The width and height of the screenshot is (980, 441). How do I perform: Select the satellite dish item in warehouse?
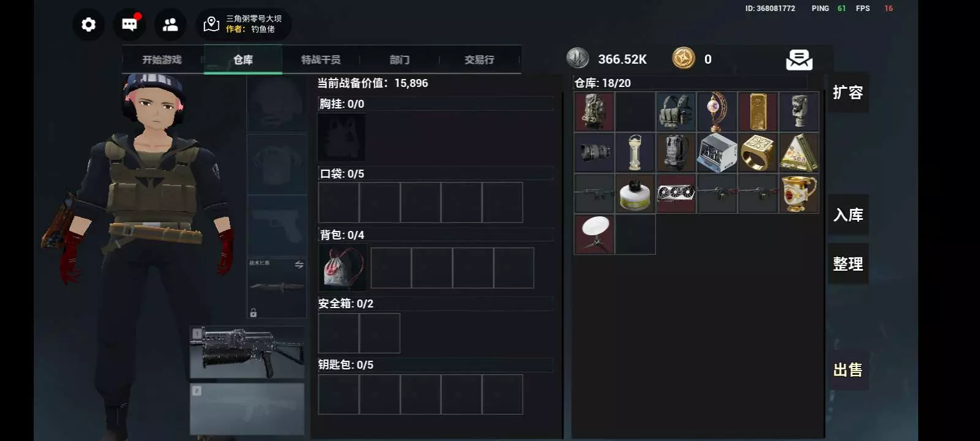tap(594, 235)
